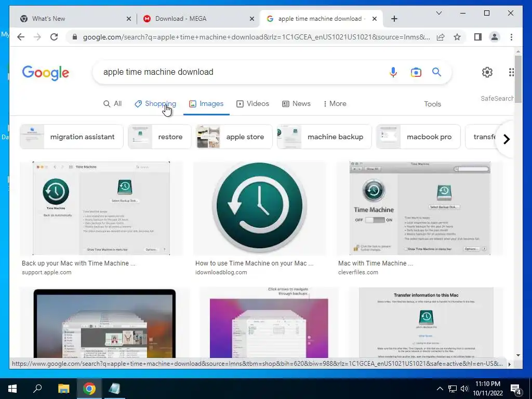Image resolution: width=532 pixels, height=399 pixels.
Task: Bookmark this page with the star icon
Action: (457, 37)
